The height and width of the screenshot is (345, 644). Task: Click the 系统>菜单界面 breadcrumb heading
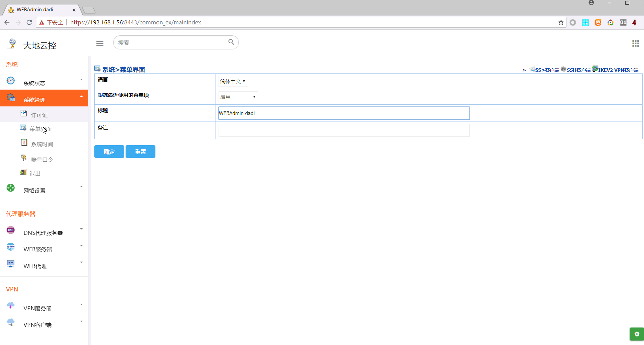pos(124,70)
